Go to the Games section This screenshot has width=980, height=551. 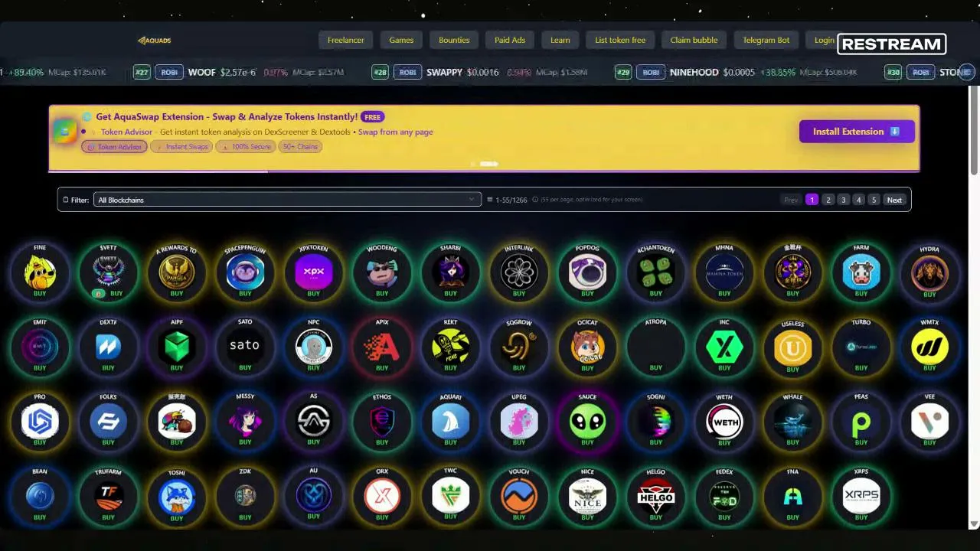point(401,40)
